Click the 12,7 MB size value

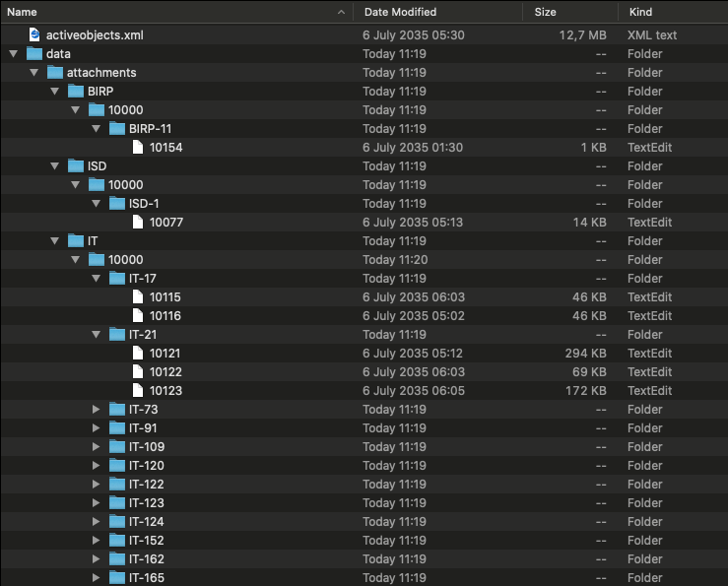tap(582, 35)
